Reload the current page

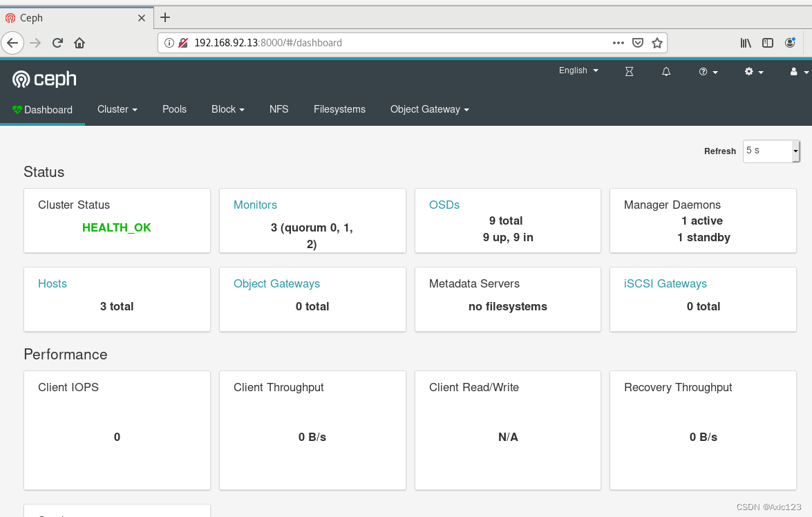tap(57, 43)
